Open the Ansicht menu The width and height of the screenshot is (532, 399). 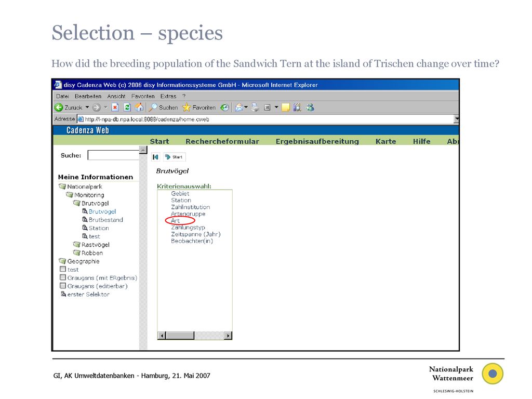(116, 96)
